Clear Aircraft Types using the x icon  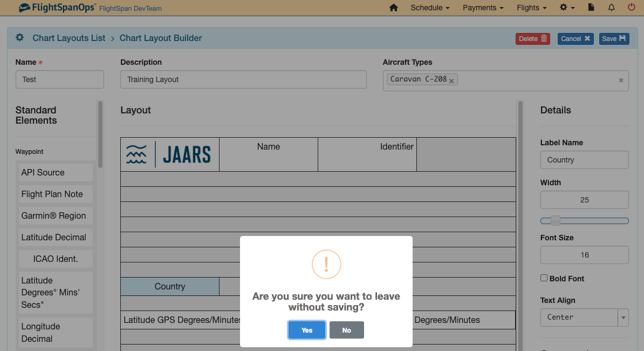(x=621, y=80)
